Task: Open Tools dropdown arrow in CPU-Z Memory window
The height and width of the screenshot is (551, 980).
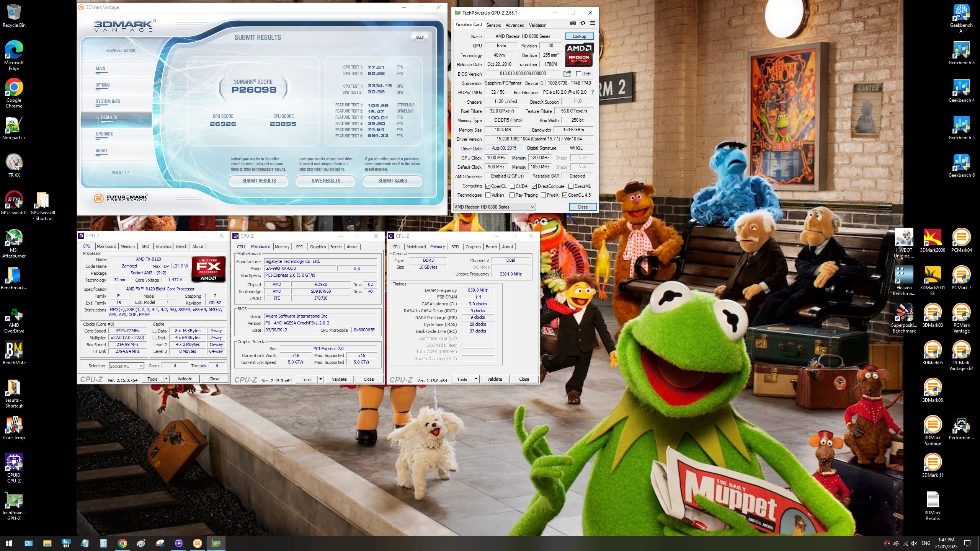Action: coord(476,379)
